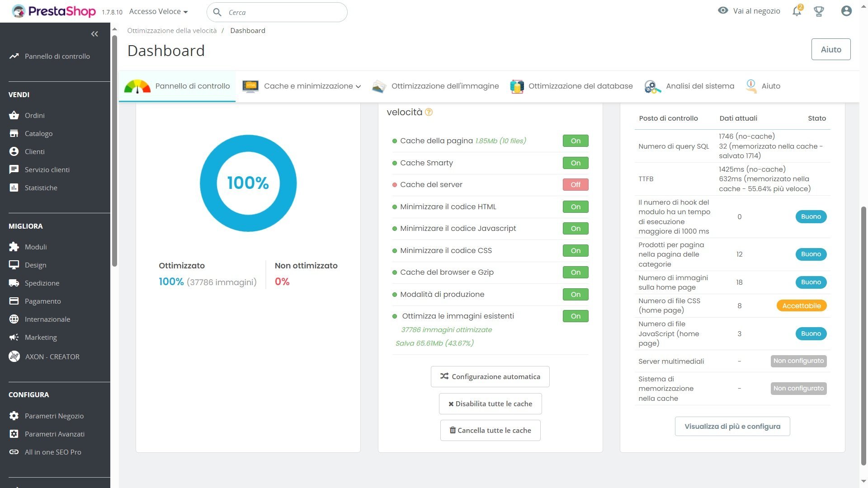Click the AXON - CREATOR sidebar icon
This screenshot has height=488, width=868.
[14, 357]
